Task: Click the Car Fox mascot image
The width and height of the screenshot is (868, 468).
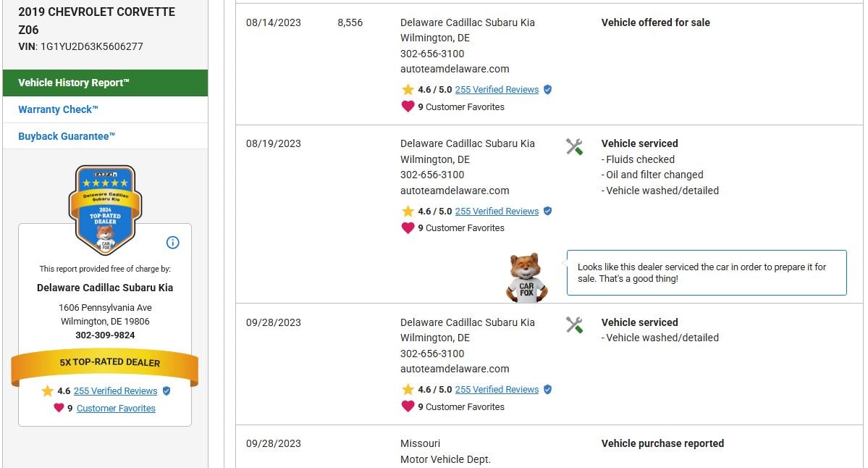Action: tap(526, 277)
